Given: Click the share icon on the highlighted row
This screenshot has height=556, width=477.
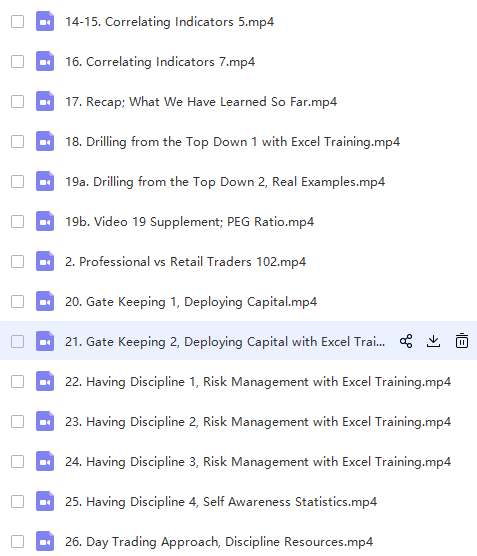Looking at the screenshot, I should tap(406, 341).
